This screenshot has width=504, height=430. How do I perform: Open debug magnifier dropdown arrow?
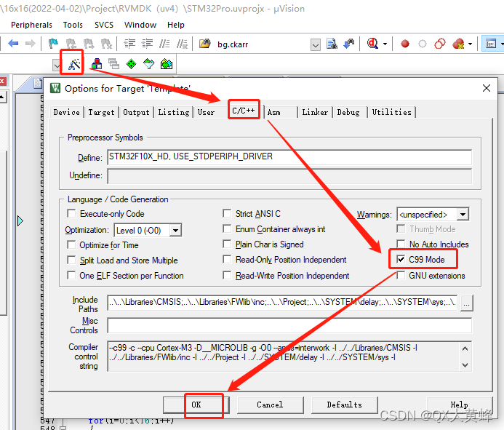385,44
